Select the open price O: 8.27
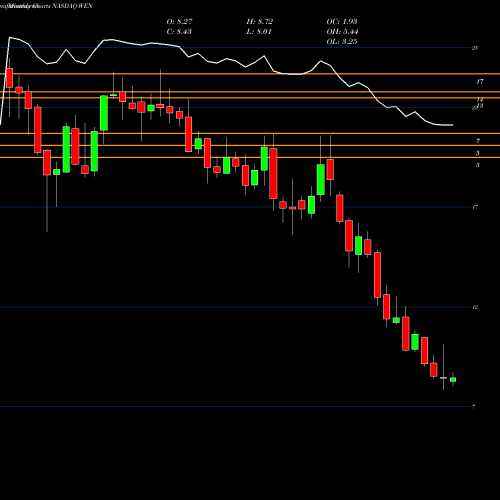The image size is (500, 500). [x=179, y=22]
